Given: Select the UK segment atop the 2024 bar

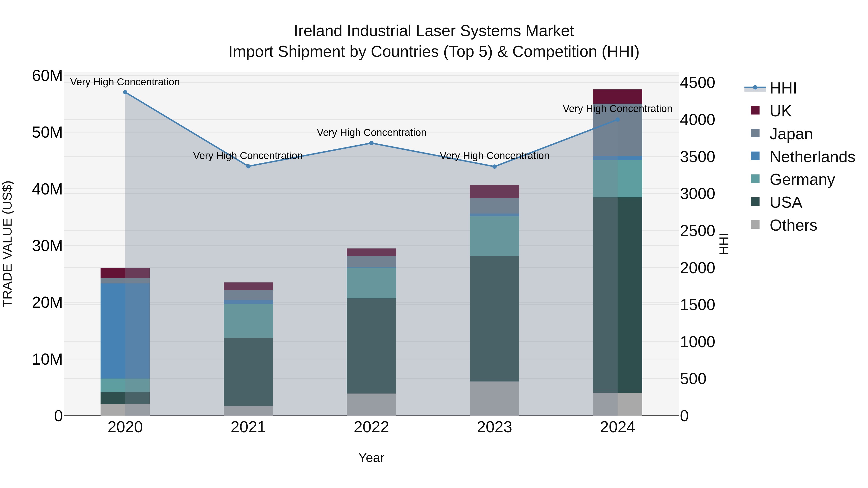Looking at the screenshot, I should 618,97.
